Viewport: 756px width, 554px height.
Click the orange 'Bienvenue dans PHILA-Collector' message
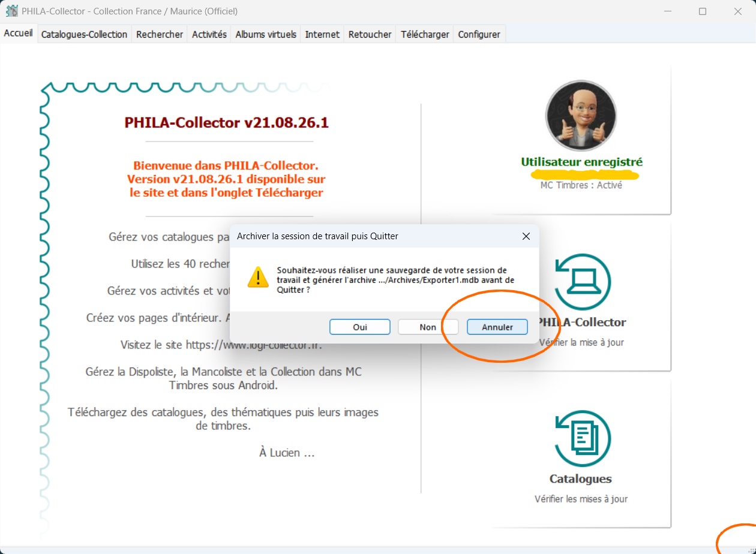pyautogui.click(x=226, y=179)
